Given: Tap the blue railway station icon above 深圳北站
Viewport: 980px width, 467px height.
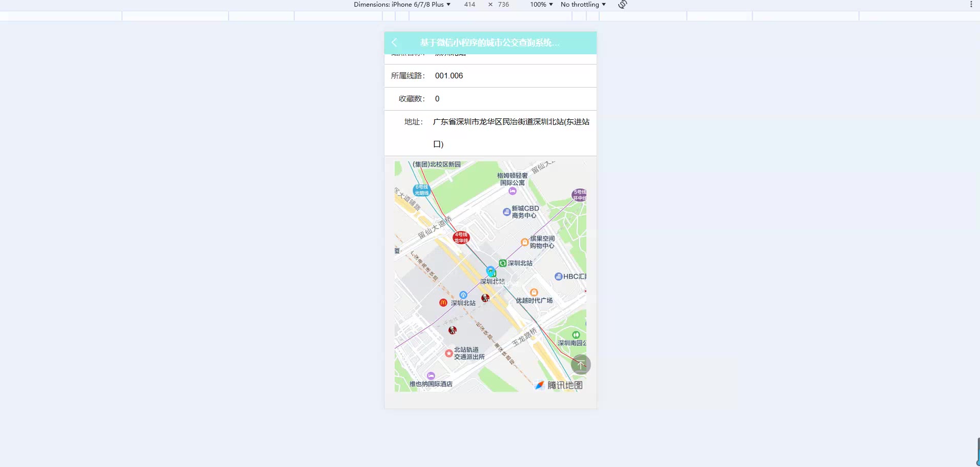Looking at the screenshot, I should [463, 295].
